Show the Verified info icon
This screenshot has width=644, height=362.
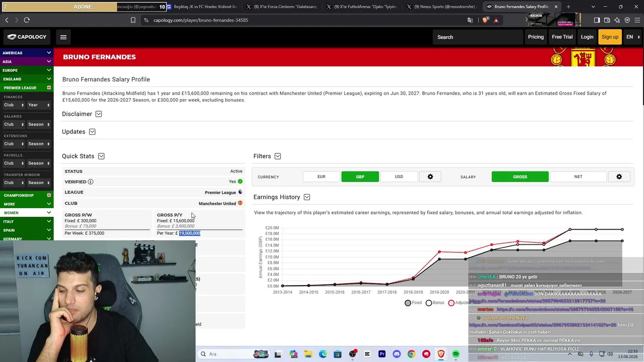[x=91, y=182]
